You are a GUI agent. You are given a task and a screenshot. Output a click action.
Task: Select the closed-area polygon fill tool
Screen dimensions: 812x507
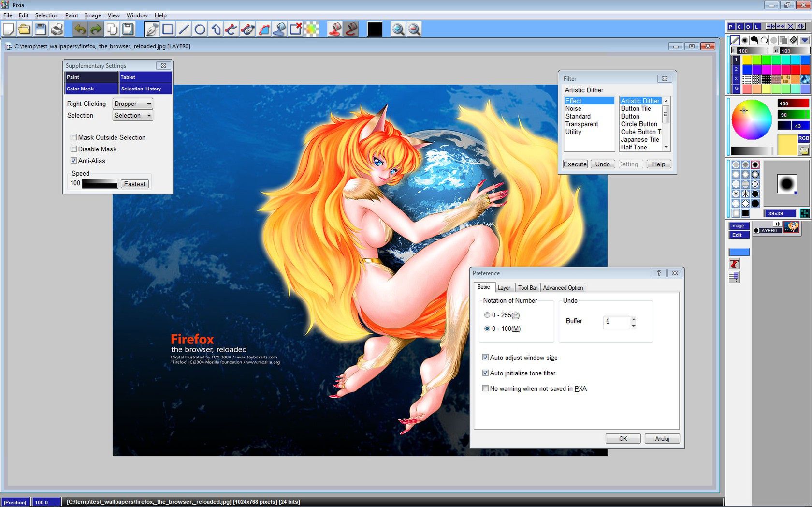(x=264, y=30)
